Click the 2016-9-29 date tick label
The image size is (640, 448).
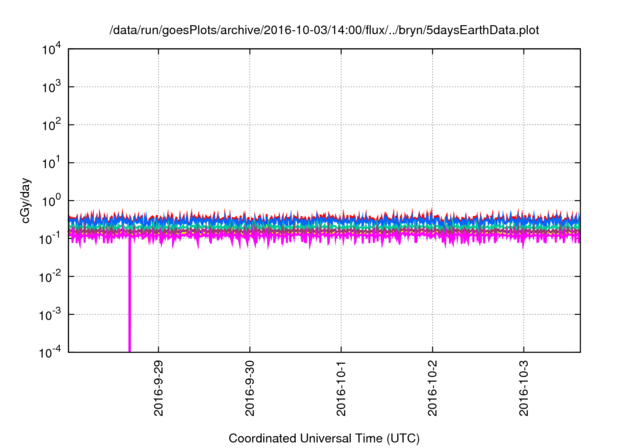[x=158, y=388]
